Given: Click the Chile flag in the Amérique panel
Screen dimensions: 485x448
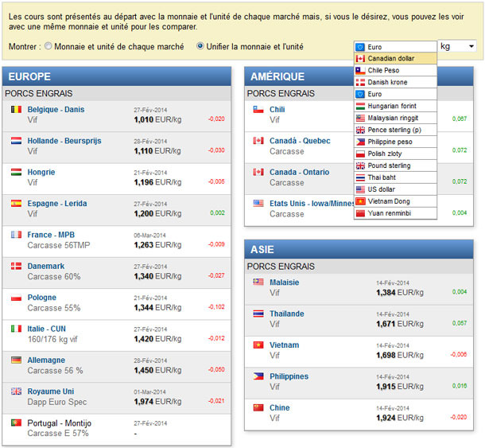Looking at the screenshot, I should point(258,109).
